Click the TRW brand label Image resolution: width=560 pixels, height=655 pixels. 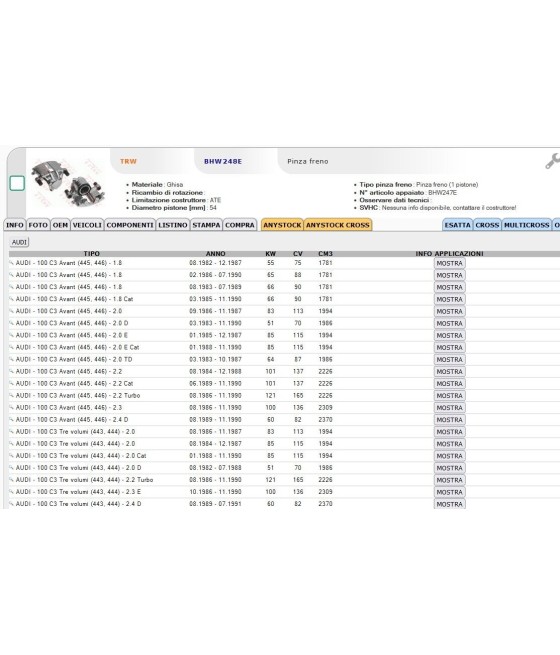pos(128,161)
